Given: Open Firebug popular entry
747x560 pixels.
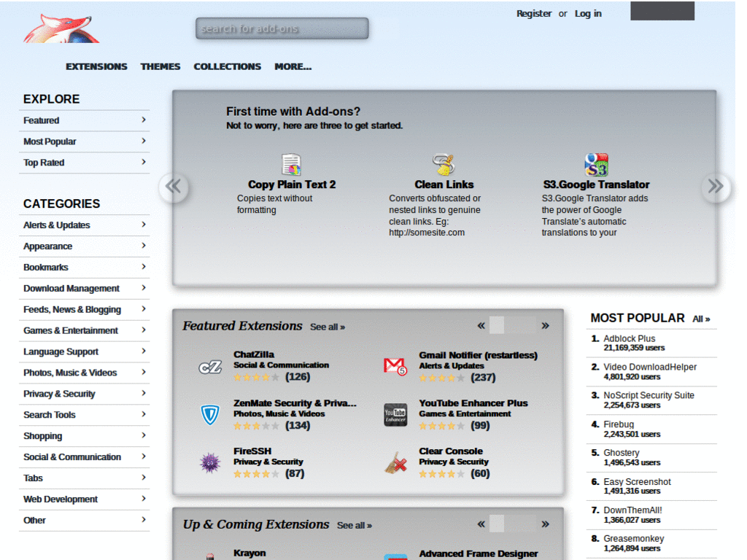Looking at the screenshot, I should (x=619, y=424).
